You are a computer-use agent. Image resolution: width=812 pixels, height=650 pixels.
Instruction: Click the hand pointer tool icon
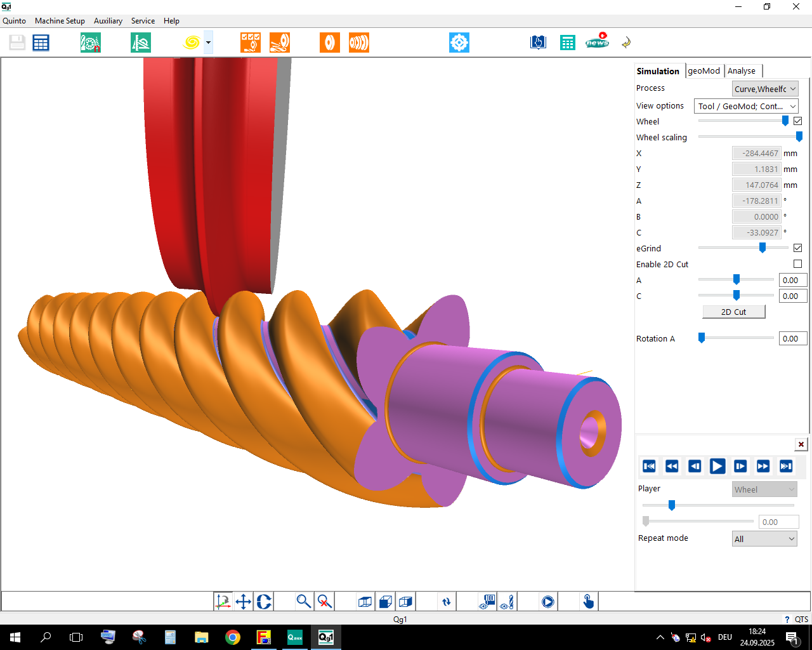click(x=589, y=602)
